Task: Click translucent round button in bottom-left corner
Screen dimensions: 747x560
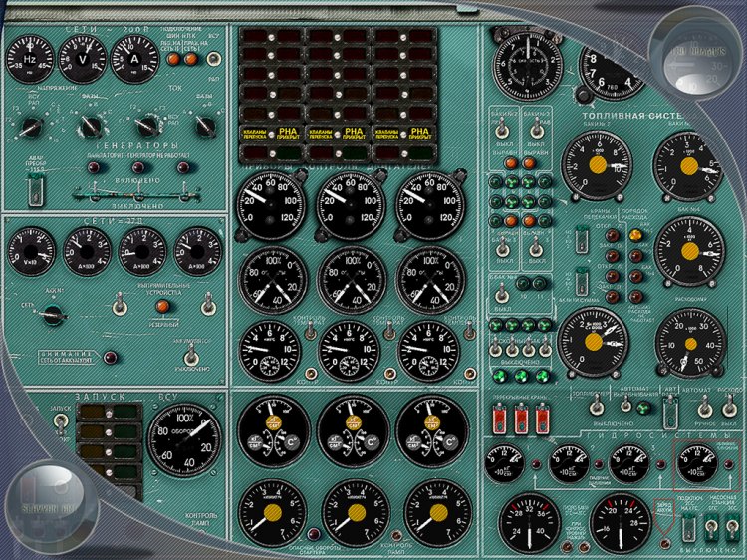Action: [52, 507]
